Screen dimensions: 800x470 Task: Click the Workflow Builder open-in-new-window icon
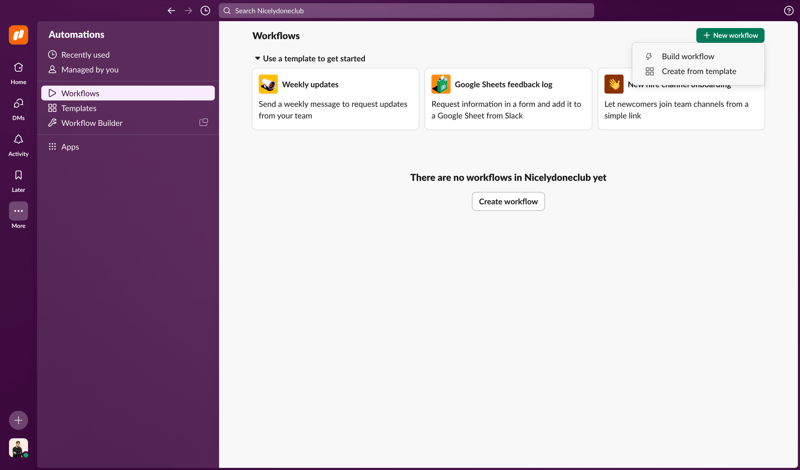(x=204, y=122)
